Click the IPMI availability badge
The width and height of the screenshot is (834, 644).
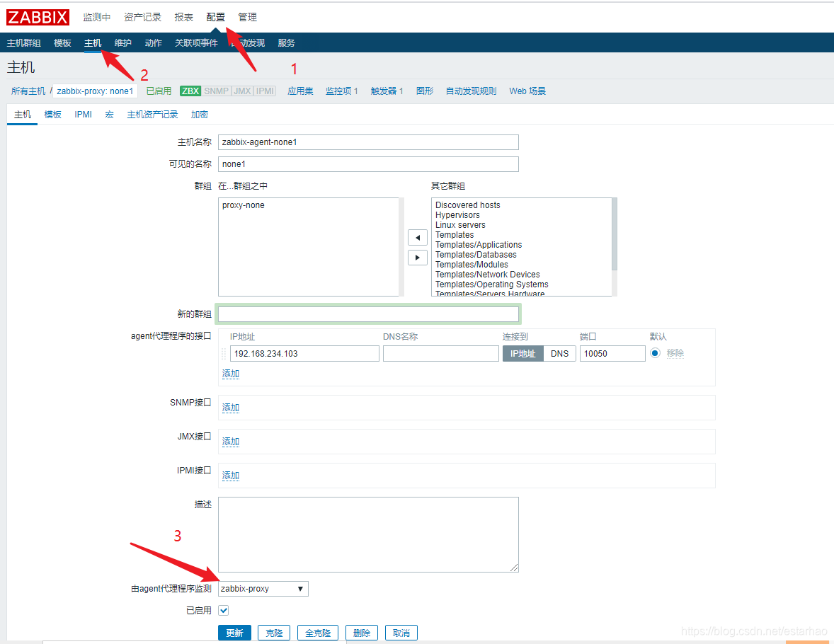(x=265, y=91)
